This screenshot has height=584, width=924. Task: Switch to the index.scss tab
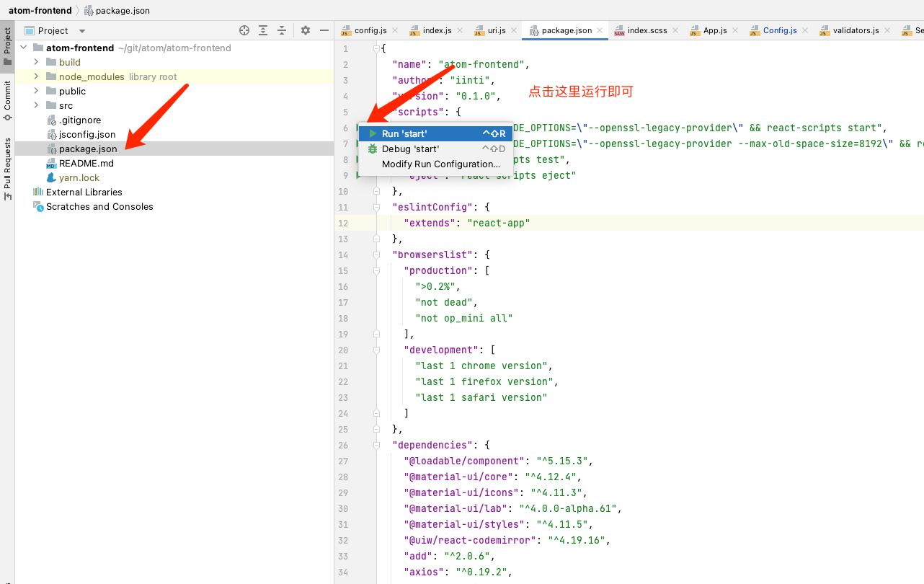coord(647,30)
